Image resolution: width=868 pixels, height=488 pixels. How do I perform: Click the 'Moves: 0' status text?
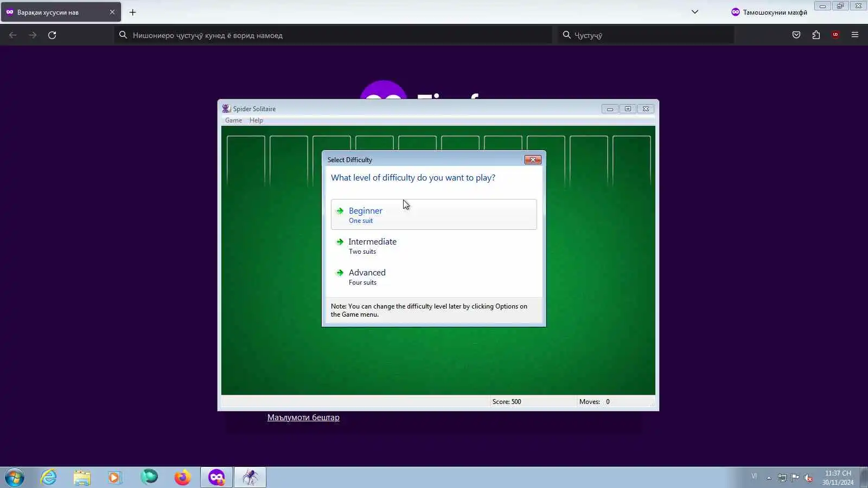click(595, 402)
